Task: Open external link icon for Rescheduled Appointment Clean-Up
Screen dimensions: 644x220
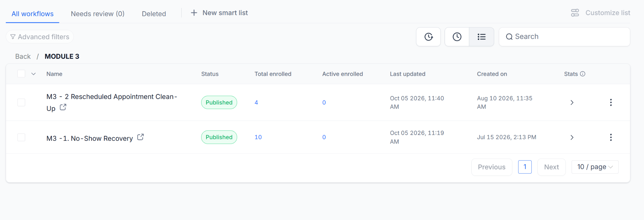Action: [x=63, y=107]
